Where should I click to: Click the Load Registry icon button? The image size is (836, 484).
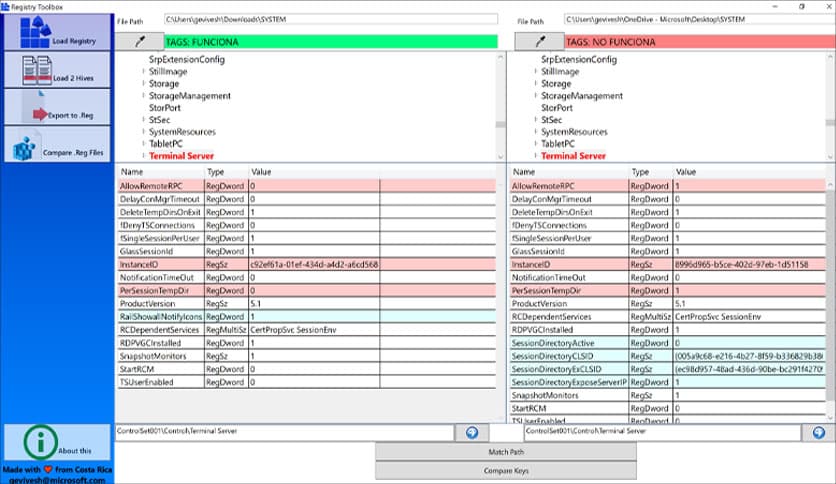[57, 33]
